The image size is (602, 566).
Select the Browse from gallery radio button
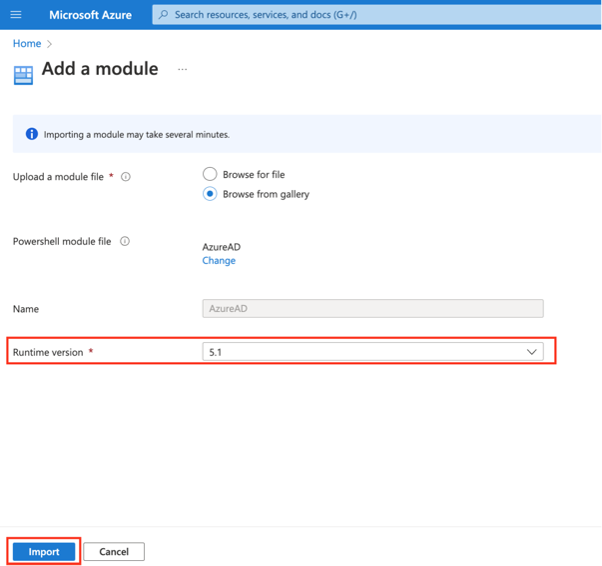click(x=210, y=194)
